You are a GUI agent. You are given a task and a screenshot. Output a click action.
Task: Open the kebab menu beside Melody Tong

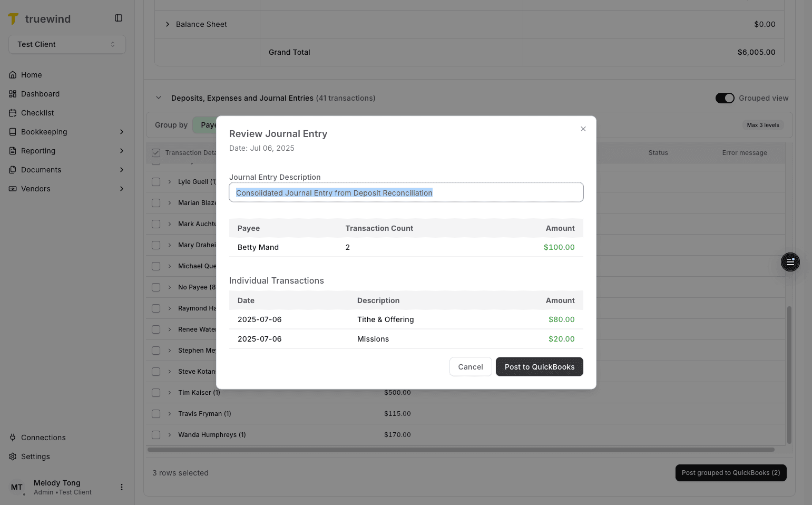(x=122, y=487)
